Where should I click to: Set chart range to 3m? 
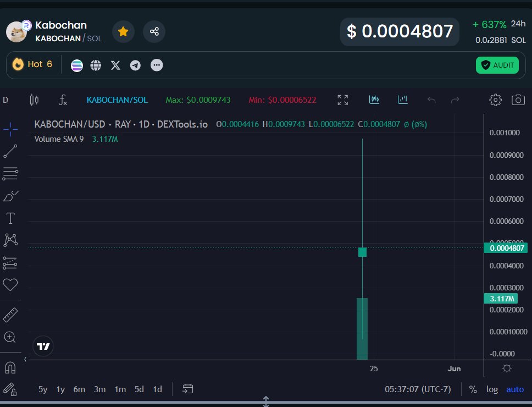point(100,389)
